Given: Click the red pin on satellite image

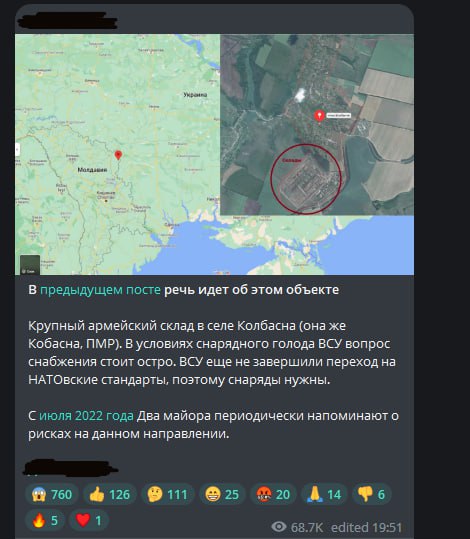Looking at the screenshot, I should (319, 116).
